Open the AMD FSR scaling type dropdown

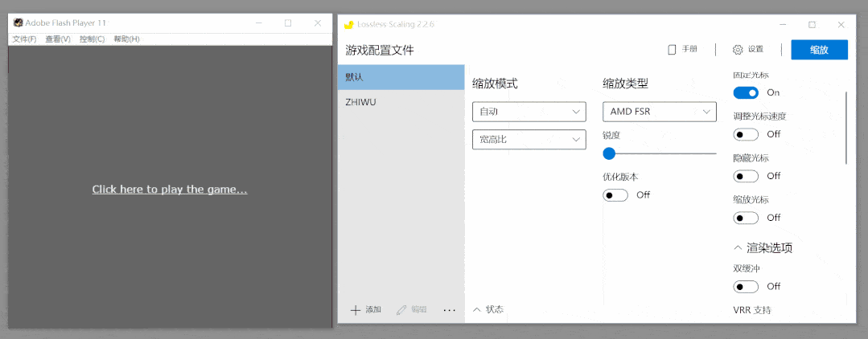coord(660,112)
